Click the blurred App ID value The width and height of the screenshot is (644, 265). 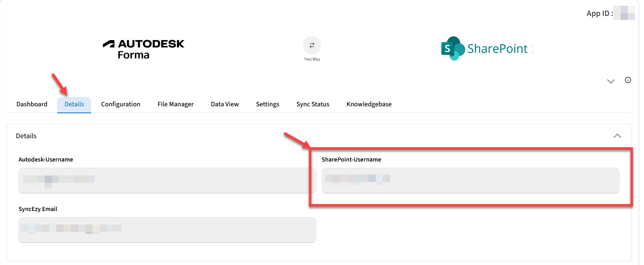(x=624, y=13)
